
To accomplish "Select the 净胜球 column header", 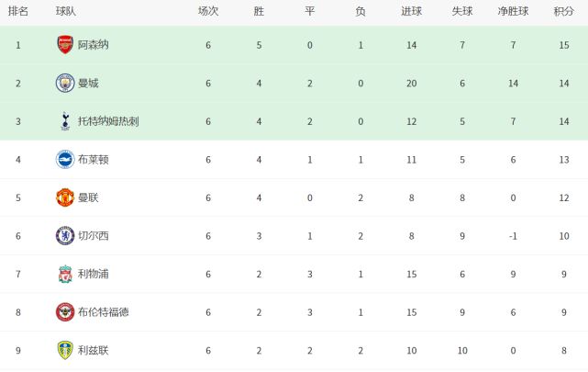I will point(513,11).
